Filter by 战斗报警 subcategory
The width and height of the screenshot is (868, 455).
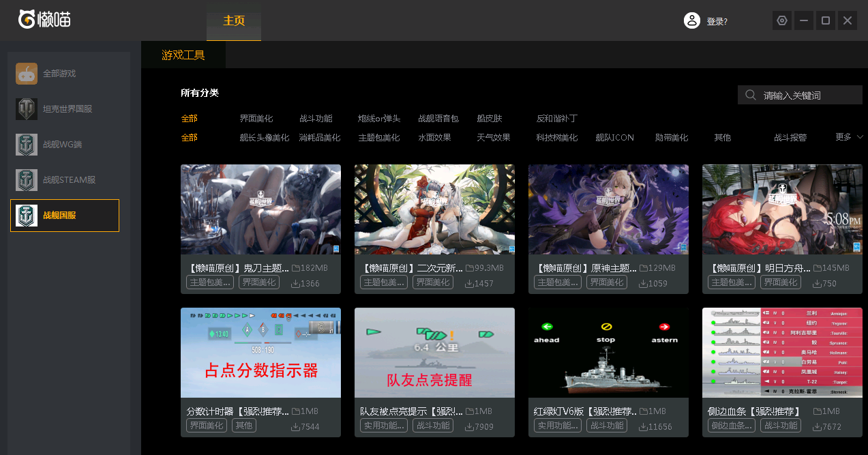coord(790,138)
